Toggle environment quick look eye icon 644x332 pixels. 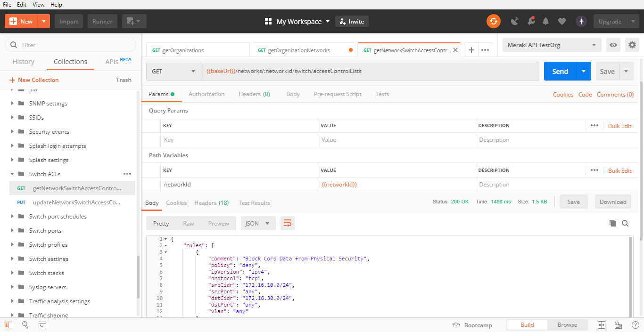(613, 45)
